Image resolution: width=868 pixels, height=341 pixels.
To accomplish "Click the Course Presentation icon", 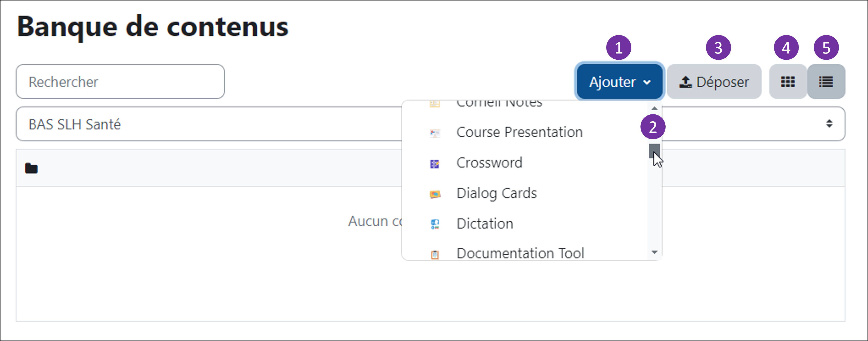I will point(435,133).
